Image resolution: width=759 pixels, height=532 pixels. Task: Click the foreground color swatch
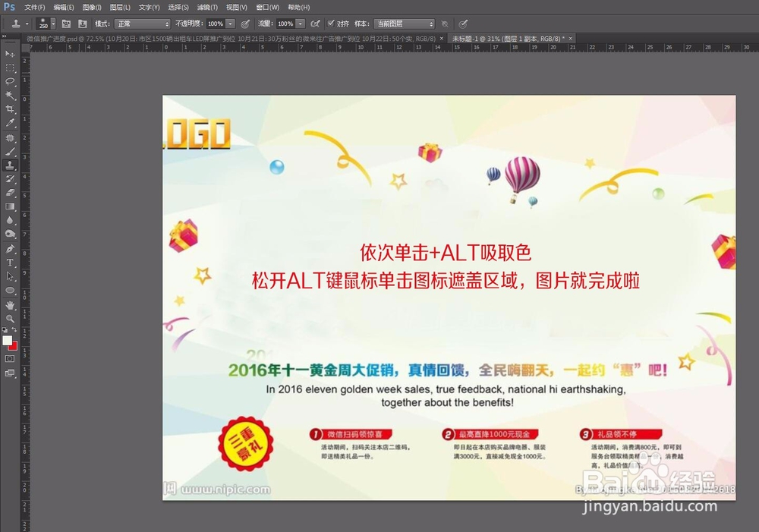tap(7, 340)
